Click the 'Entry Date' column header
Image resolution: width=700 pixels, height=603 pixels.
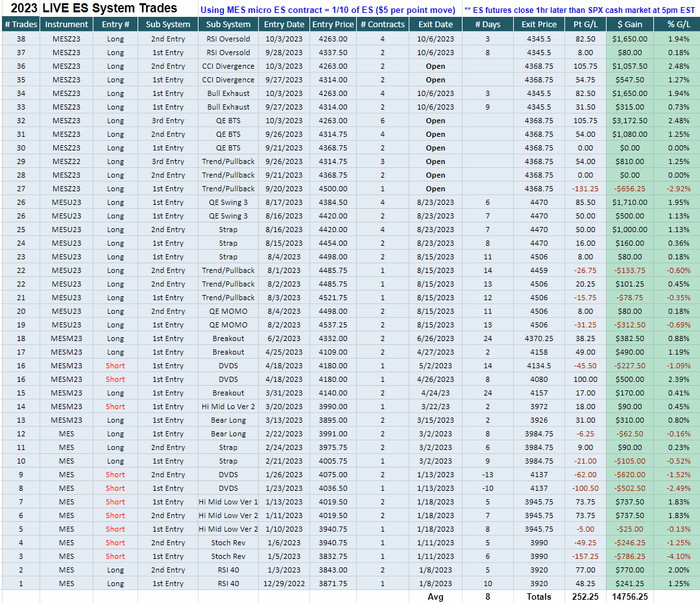(x=284, y=25)
